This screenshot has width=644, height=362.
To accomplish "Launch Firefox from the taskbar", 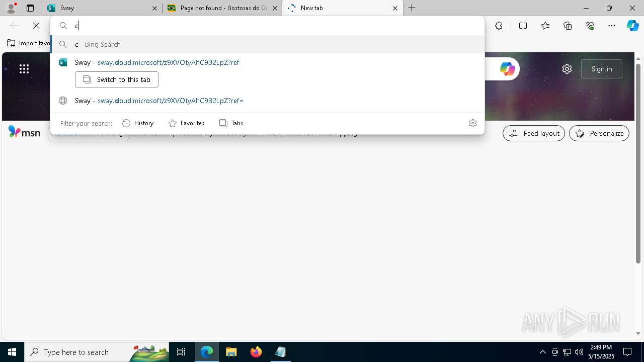I will coord(256,352).
